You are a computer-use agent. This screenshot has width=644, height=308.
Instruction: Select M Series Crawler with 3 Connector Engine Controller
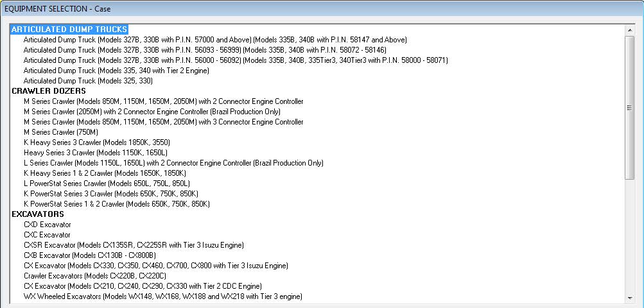pos(164,122)
